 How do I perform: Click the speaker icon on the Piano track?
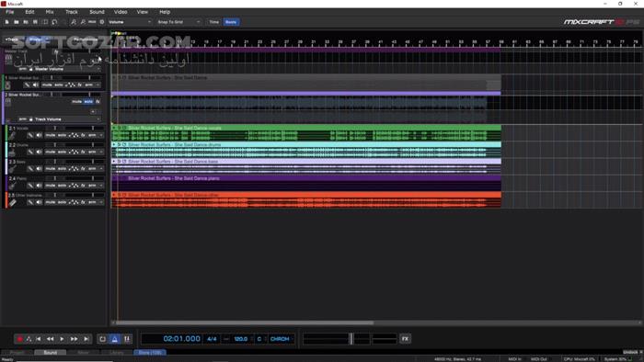(39, 186)
